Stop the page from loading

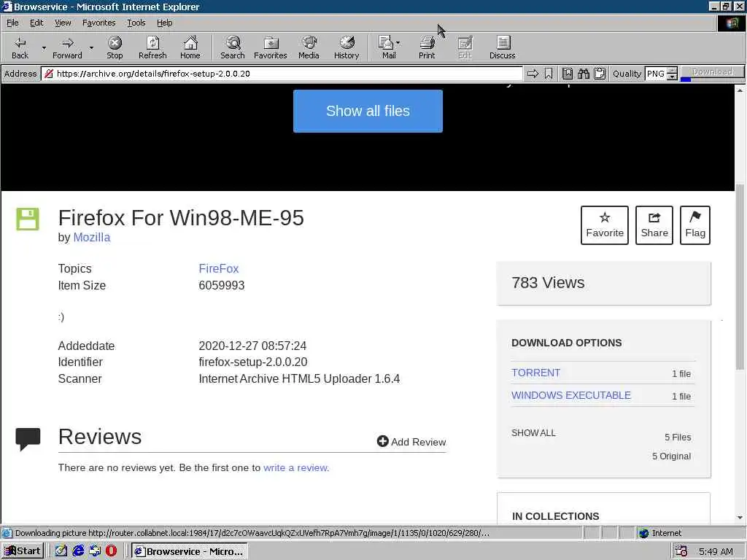(115, 47)
